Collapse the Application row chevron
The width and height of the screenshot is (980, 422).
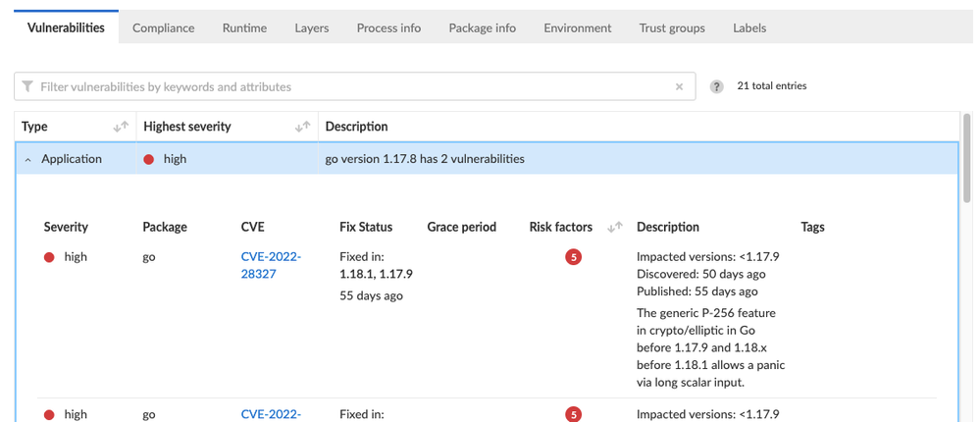point(28,159)
